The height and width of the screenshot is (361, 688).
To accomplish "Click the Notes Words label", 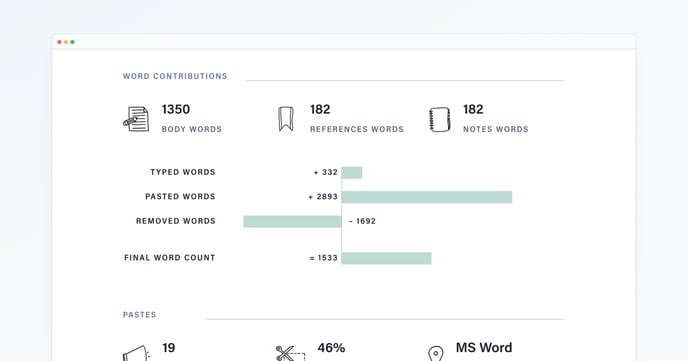I will [496, 129].
